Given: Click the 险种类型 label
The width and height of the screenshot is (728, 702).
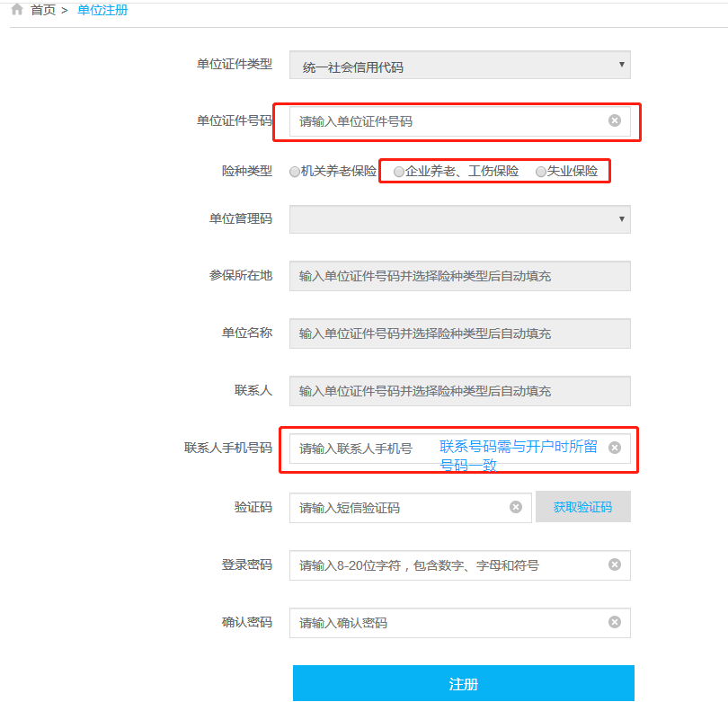Looking at the screenshot, I should (x=247, y=172).
